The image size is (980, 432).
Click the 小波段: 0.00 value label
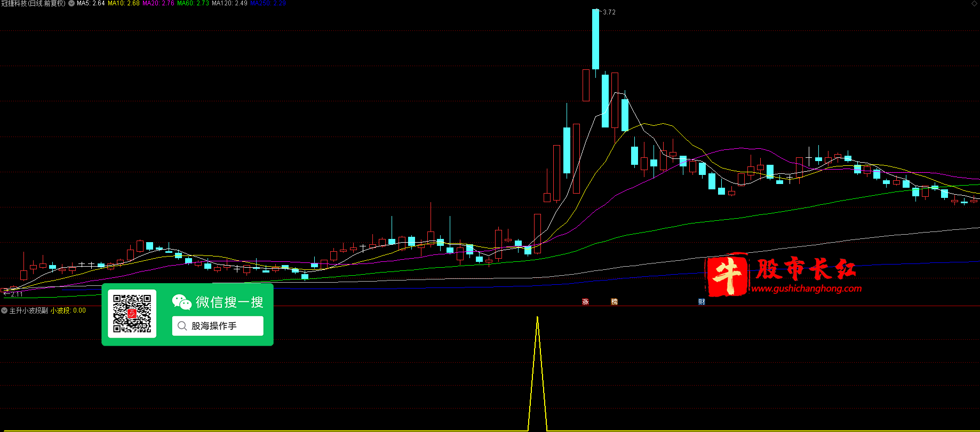coord(68,310)
